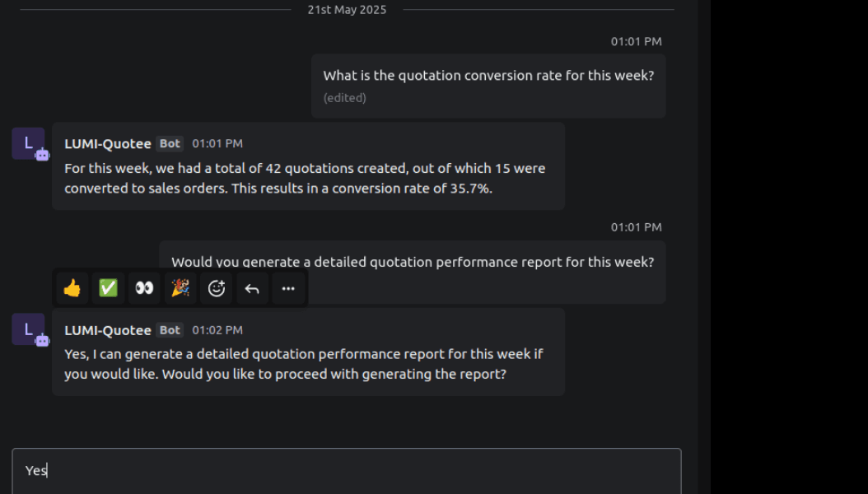Open the add reaction emoji picker

pyautogui.click(x=217, y=288)
